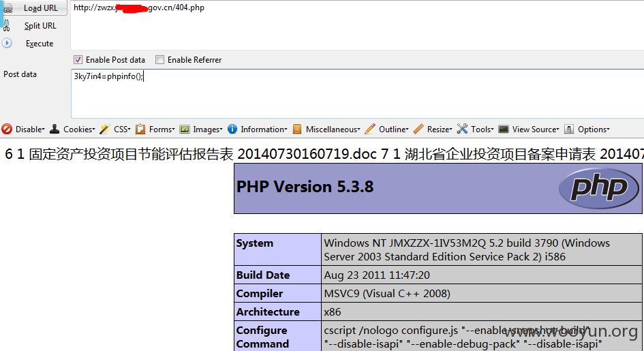
Task: Open the View Source toolbar menu
Action: pos(536,129)
